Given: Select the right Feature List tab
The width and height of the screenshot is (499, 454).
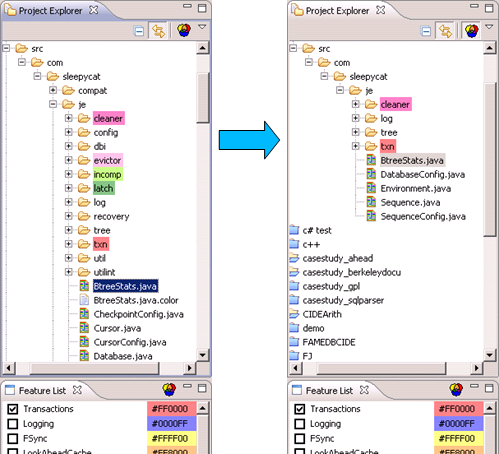Looking at the screenshot, I should pyautogui.click(x=330, y=390).
